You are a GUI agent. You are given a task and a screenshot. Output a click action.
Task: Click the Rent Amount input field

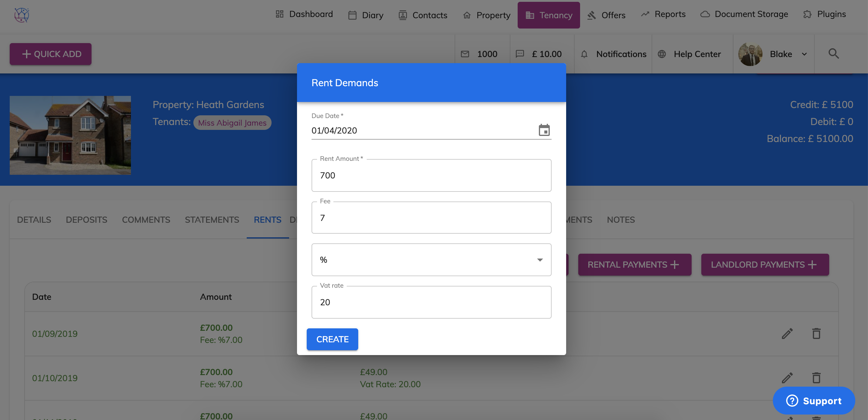point(431,175)
